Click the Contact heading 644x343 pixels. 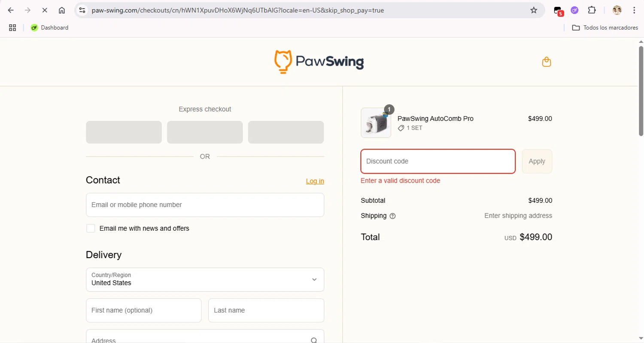tap(103, 180)
